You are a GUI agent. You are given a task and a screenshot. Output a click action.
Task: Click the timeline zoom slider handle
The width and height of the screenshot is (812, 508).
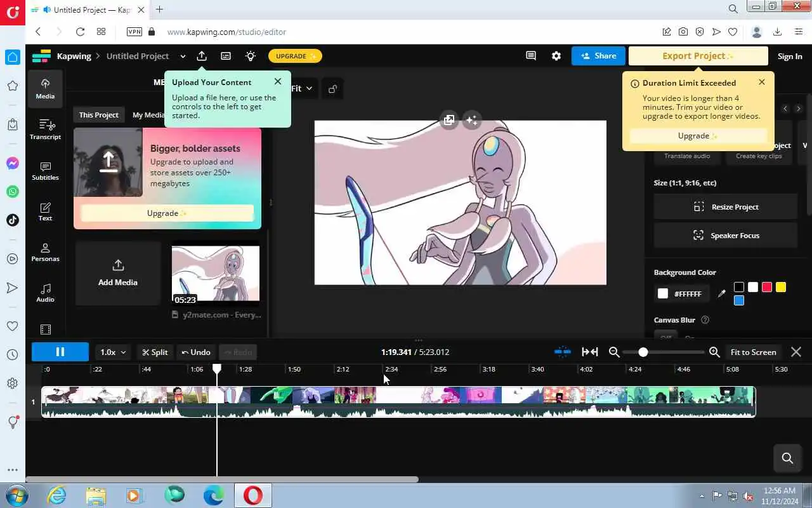643,352
